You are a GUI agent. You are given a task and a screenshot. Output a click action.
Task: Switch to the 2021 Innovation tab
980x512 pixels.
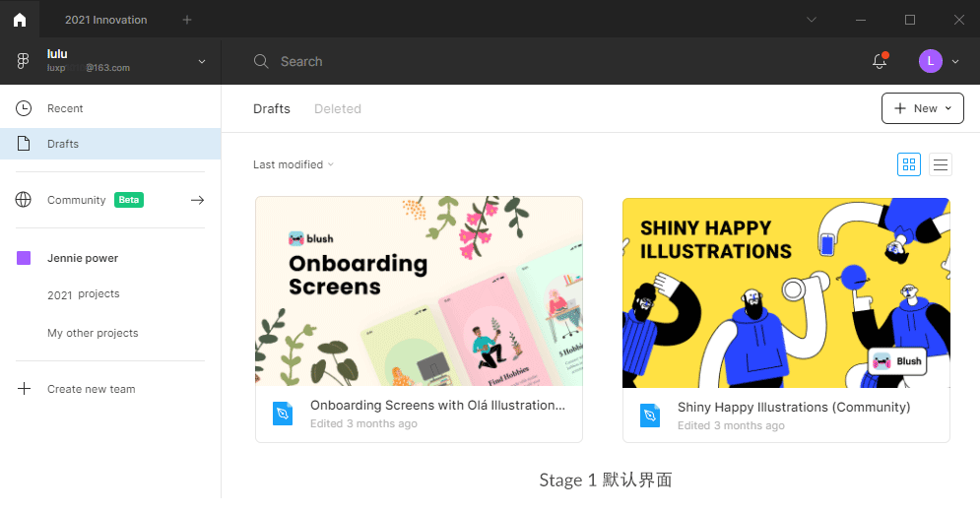pyautogui.click(x=105, y=20)
